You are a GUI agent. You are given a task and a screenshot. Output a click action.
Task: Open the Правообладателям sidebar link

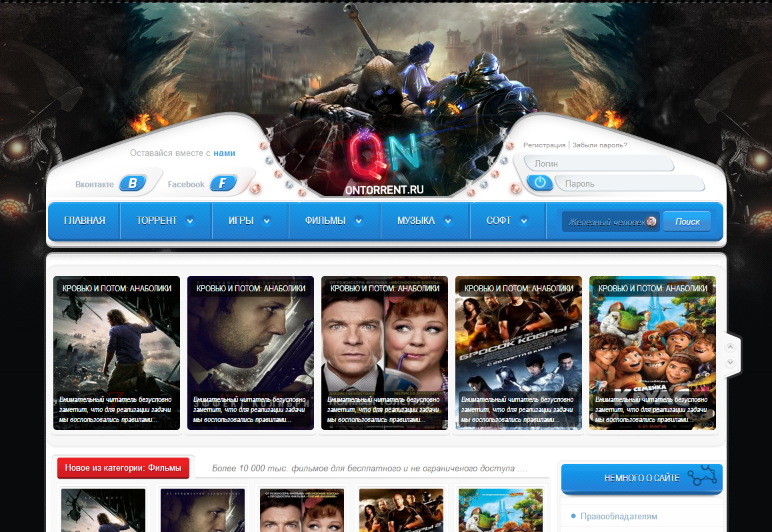[x=619, y=516]
